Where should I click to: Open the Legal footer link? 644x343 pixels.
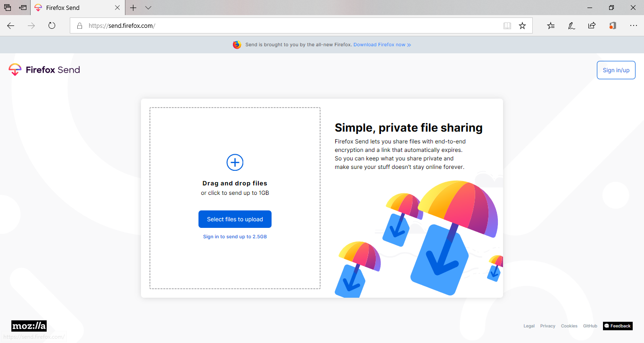click(x=529, y=326)
